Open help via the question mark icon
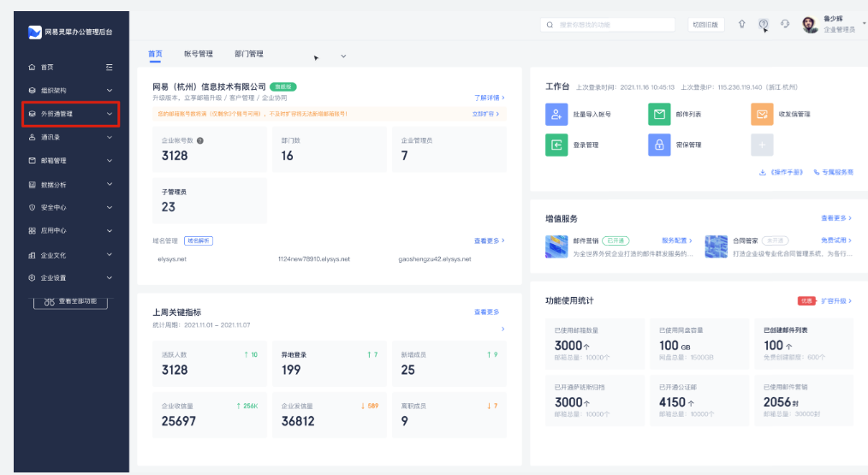 click(x=764, y=24)
